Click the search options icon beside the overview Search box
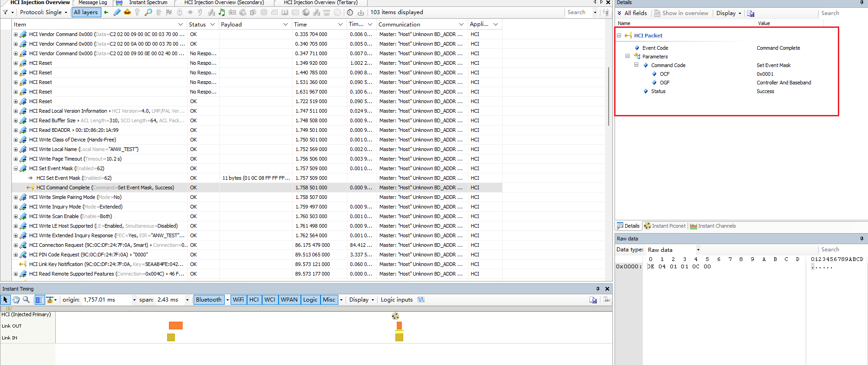This screenshot has width=868, height=365. pyautogui.click(x=606, y=12)
